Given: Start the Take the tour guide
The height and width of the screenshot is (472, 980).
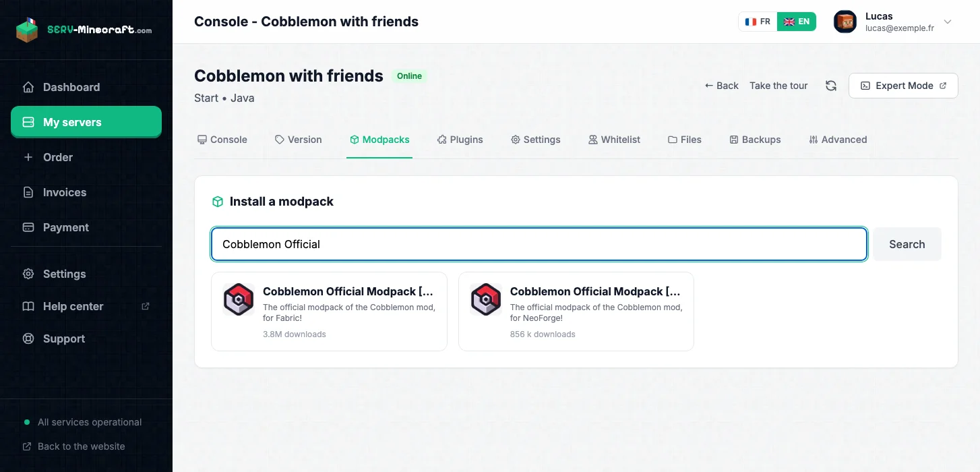Looking at the screenshot, I should coord(778,86).
